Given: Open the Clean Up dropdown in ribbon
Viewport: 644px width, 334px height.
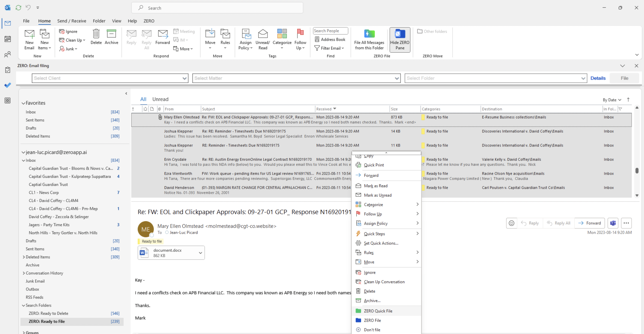Looking at the screenshot, I should [72, 40].
